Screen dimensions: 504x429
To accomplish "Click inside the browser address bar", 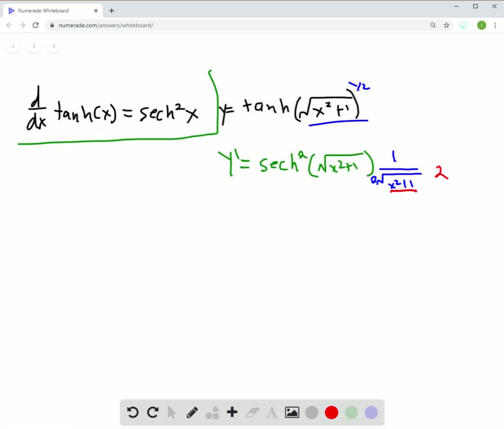I will tap(197, 25).
